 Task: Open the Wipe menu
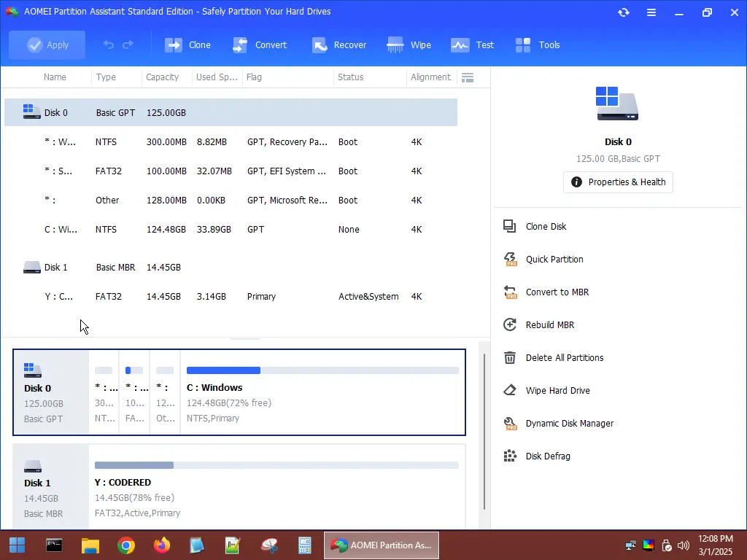(x=409, y=44)
